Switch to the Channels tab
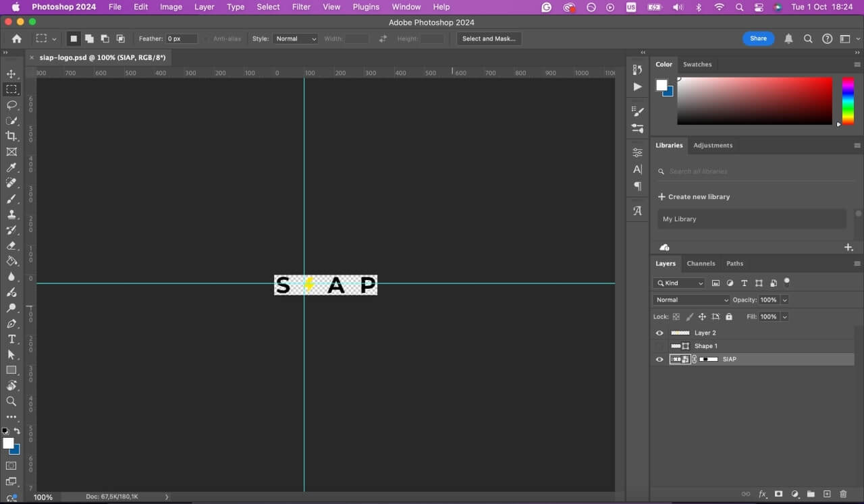The width and height of the screenshot is (864, 504). coord(701,263)
